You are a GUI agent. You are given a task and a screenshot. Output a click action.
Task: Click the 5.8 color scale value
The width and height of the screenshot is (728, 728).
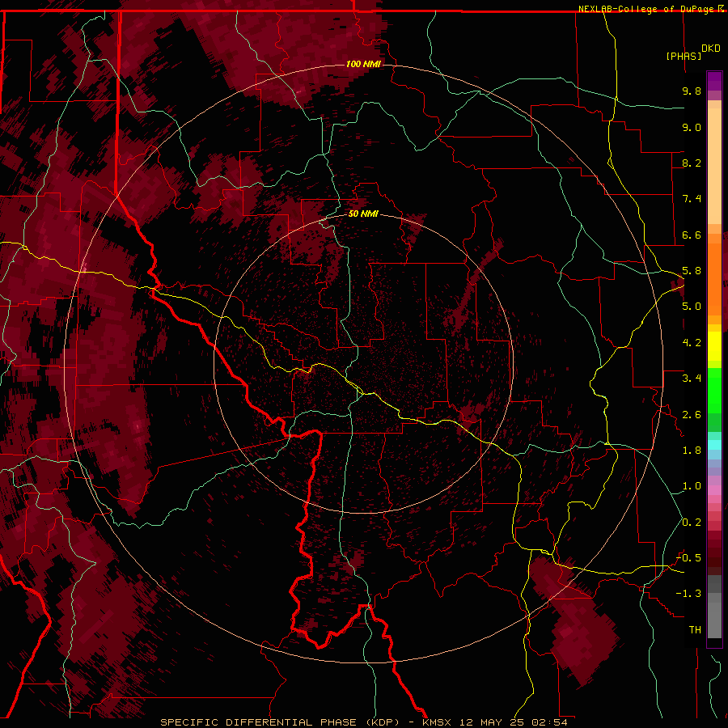(x=692, y=271)
